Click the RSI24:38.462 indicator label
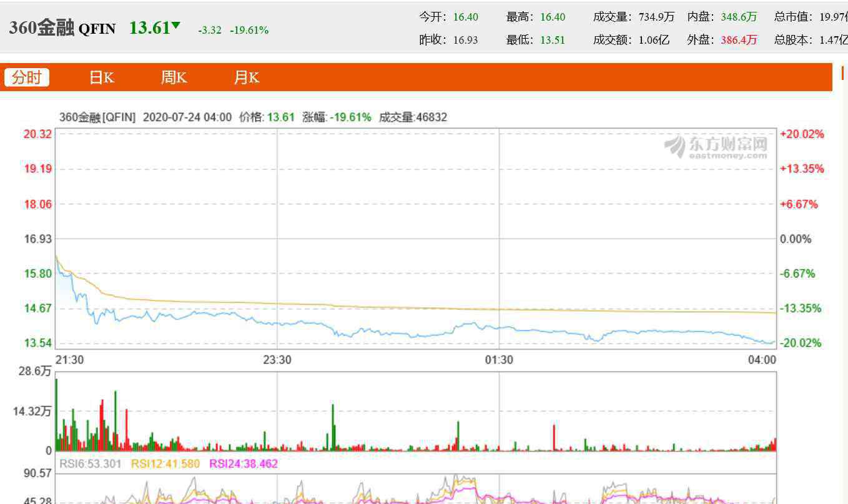The height and width of the screenshot is (504, 848). pos(244,463)
